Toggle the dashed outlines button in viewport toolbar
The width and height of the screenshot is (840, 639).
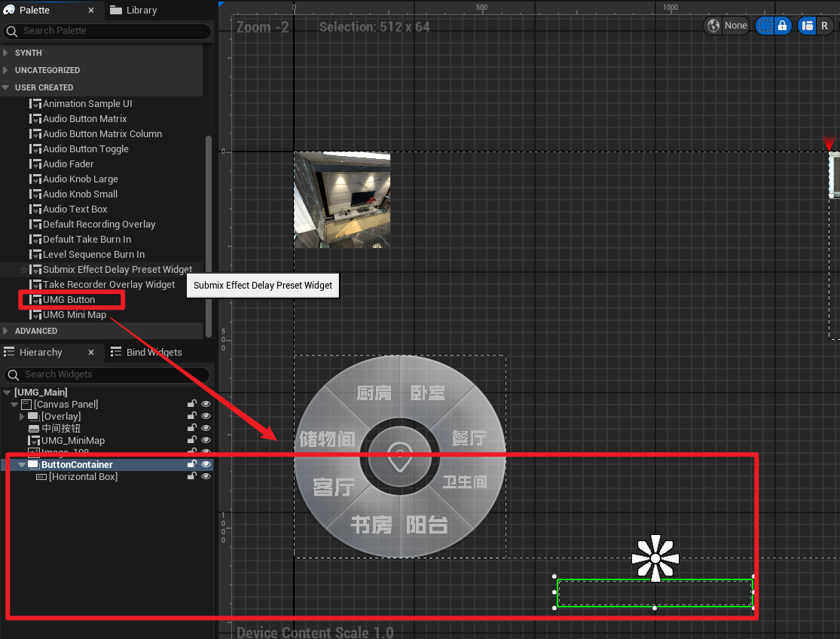(x=765, y=26)
